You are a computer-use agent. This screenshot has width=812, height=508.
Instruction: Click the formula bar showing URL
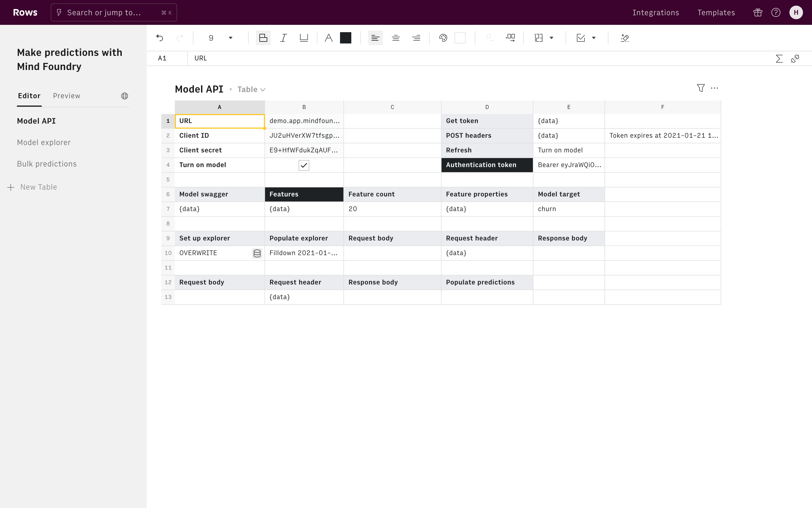[480, 58]
